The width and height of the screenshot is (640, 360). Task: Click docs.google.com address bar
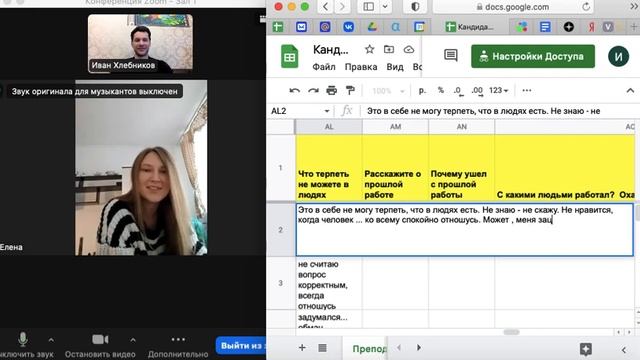pyautogui.click(x=513, y=7)
